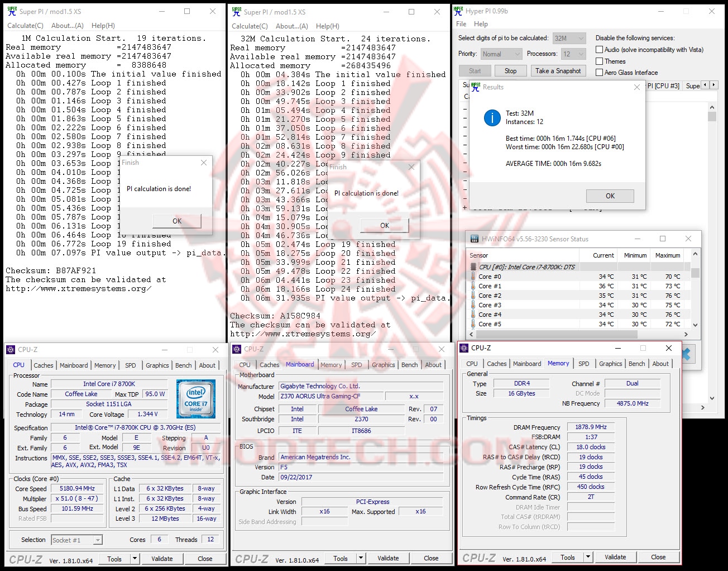The image size is (728, 571).
Task: Open the Priority dropdown set to Normal
Action: point(501,54)
